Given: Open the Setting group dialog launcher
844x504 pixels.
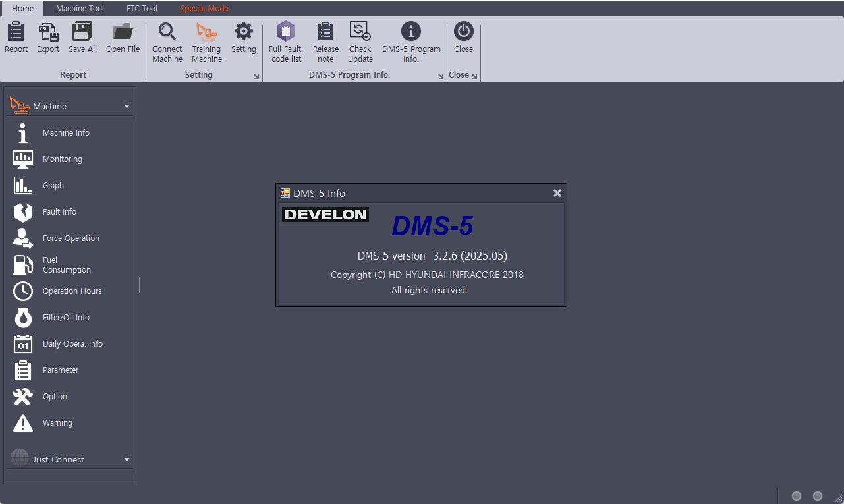Looking at the screenshot, I should coord(257,76).
